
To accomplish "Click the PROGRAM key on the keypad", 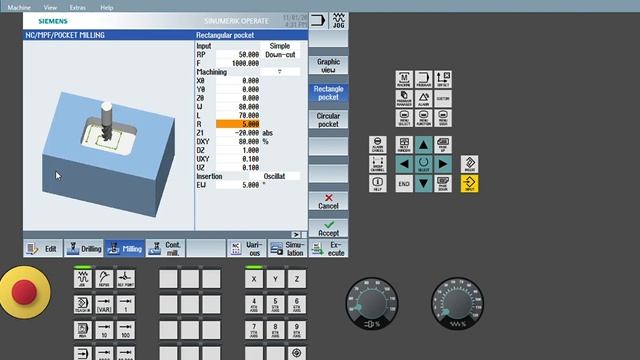I will click(423, 79).
